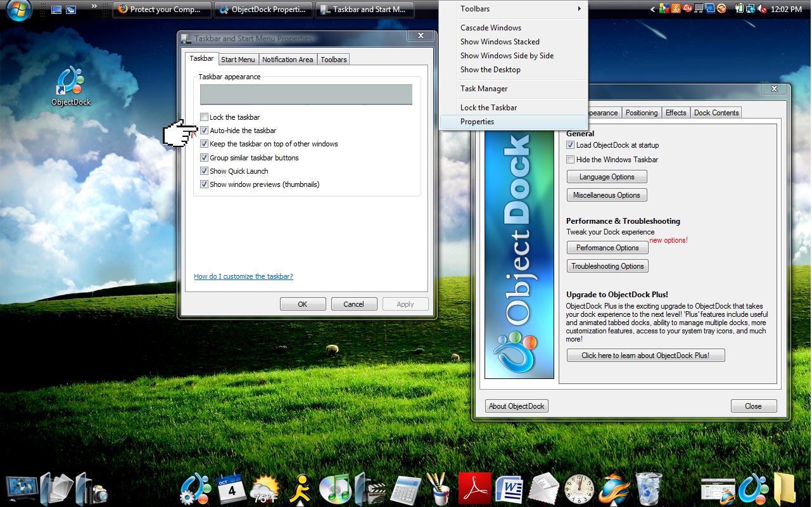Switch to the Start Menu tab
Image resolution: width=812 pixels, height=507 pixels.
(238, 60)
